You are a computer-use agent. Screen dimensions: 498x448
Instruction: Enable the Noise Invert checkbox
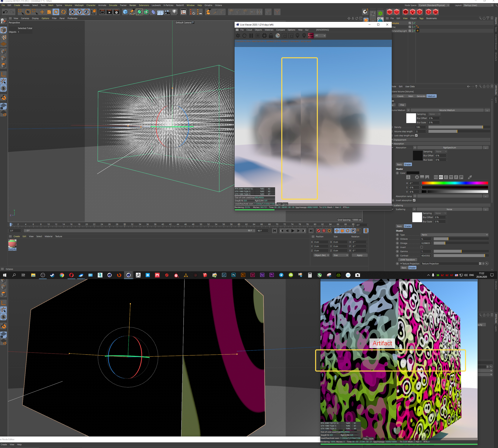[x=421, y=247]
